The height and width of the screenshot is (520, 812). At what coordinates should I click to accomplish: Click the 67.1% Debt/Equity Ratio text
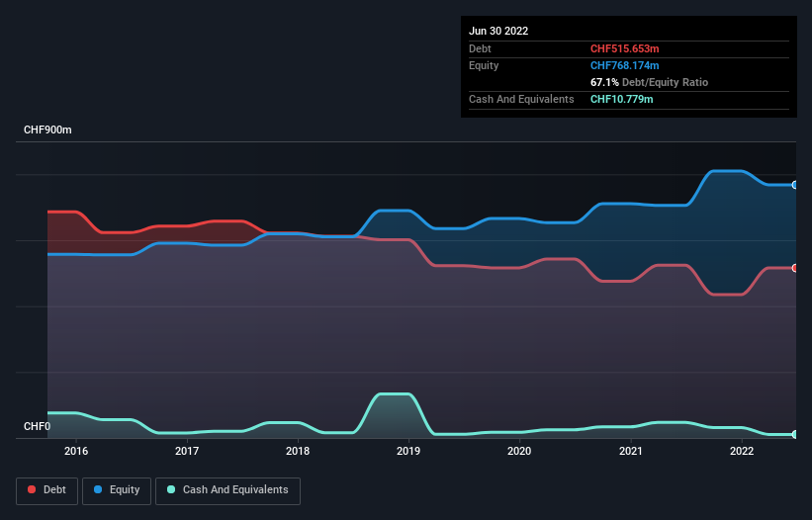pos(650,82)
